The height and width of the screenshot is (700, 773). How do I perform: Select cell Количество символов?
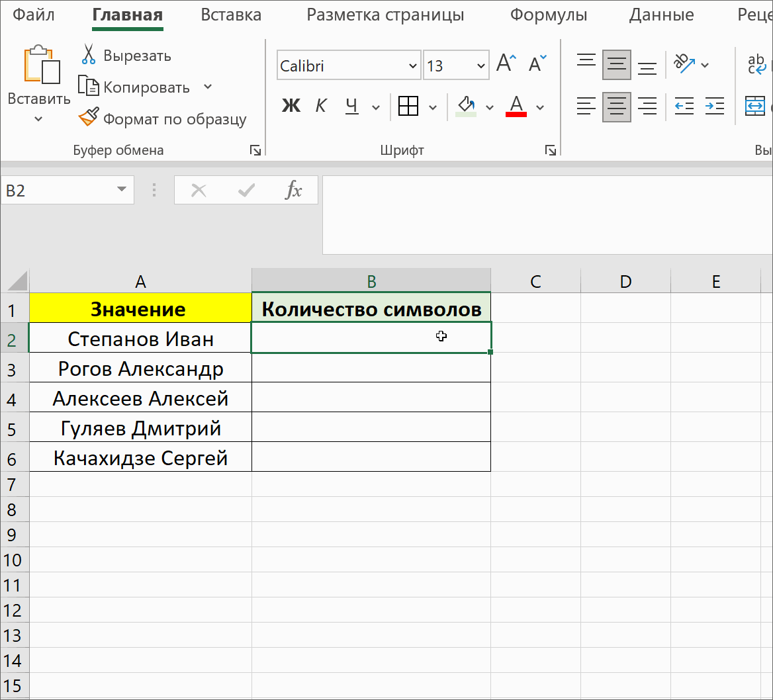pyautogui.click(x=371, y=308)
